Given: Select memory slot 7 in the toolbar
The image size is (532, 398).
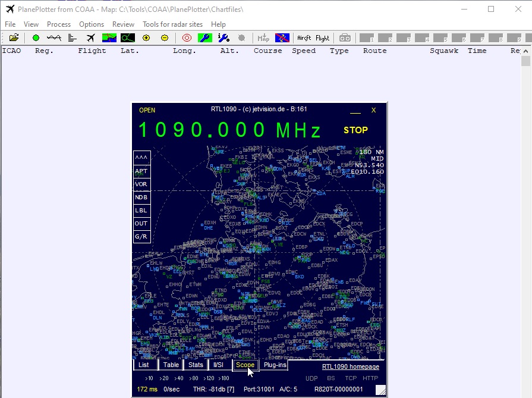Looking at the screenshot, I should click(477, 37).
